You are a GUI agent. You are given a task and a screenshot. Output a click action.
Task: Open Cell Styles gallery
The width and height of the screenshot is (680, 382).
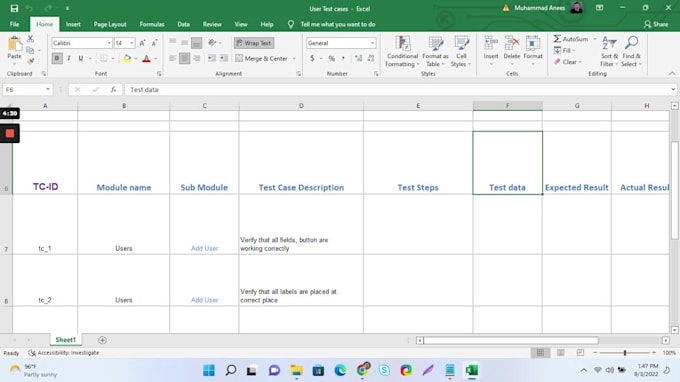point(461,52)
